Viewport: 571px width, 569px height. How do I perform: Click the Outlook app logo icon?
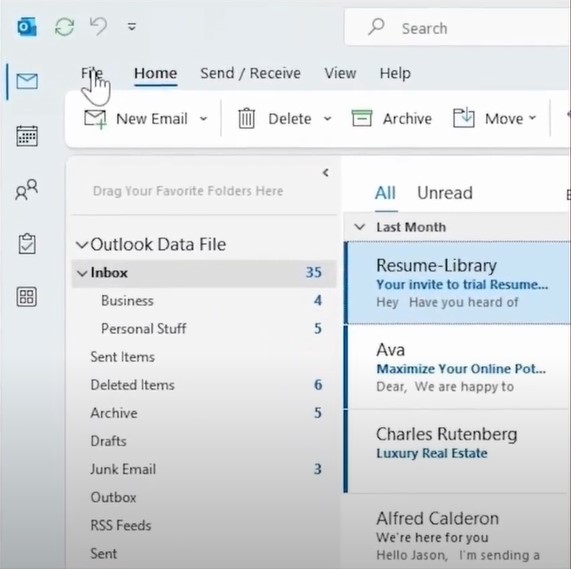27,27
